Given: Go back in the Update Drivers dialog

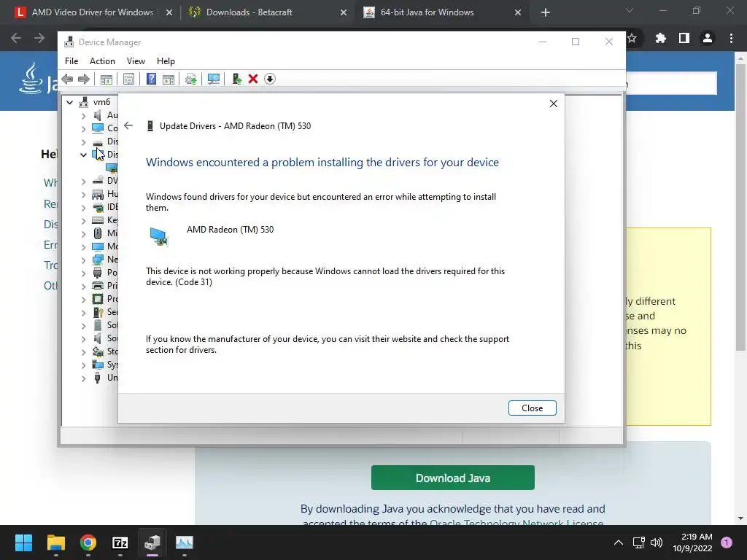Looking at the screenshot, I should [x=128, y=125].
